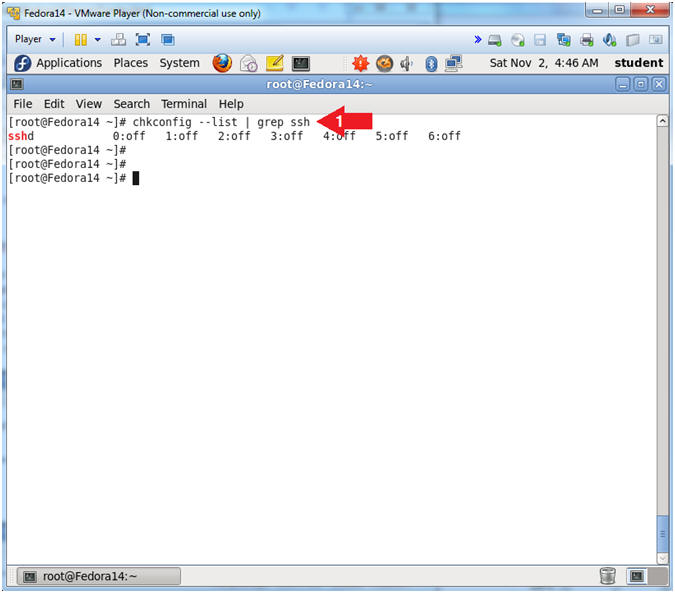675x593 pixels.
Task: Click the workspace switcher in bottom panel
Action: click(x=646, y=576)
